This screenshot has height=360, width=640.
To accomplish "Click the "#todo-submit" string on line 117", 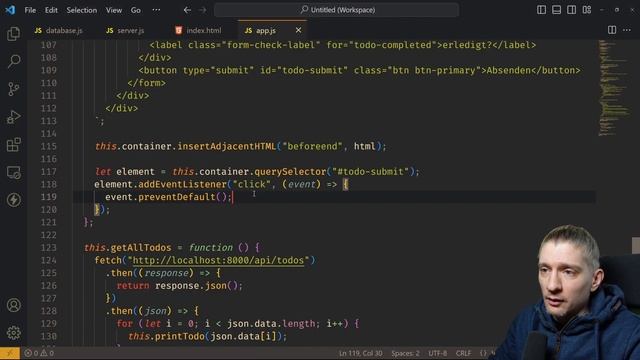I will (370, 171).
